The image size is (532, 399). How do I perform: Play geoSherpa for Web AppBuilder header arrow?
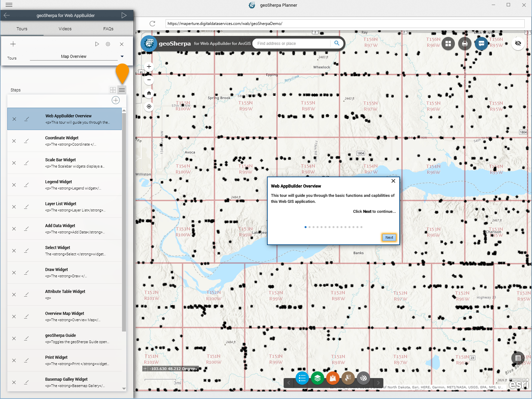124,15
